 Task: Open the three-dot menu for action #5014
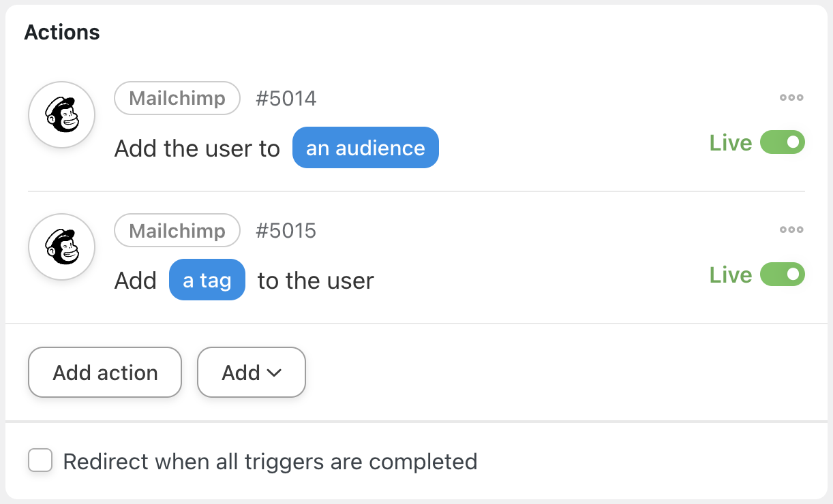coord(791,97)
